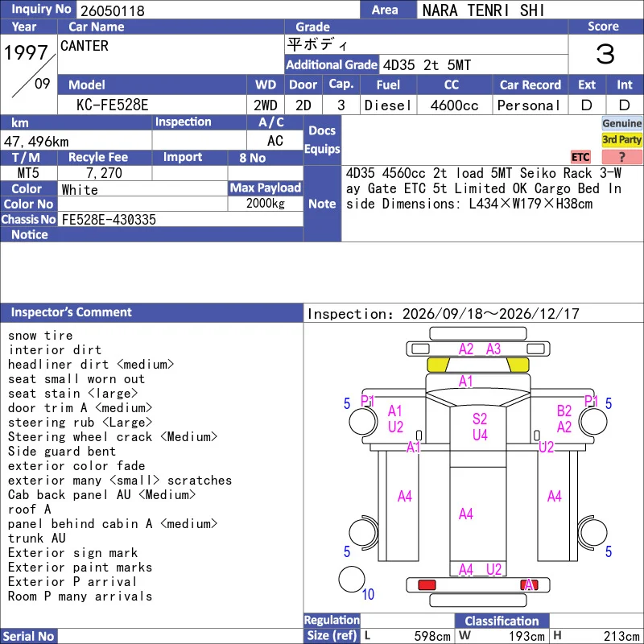Click the 3rd Party equipment badge
The width and height of the screenshot is (644, 644).
(x=621, y=140)
